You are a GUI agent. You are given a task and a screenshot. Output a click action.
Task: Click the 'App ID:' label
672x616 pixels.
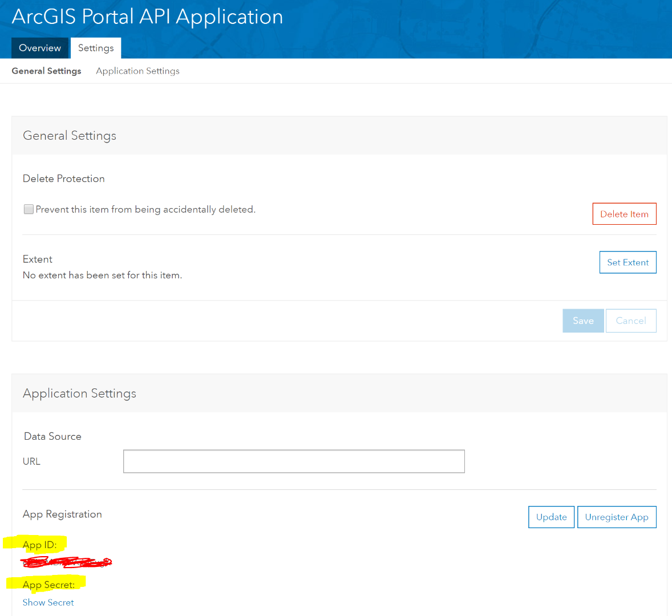[x=39, y=545]
